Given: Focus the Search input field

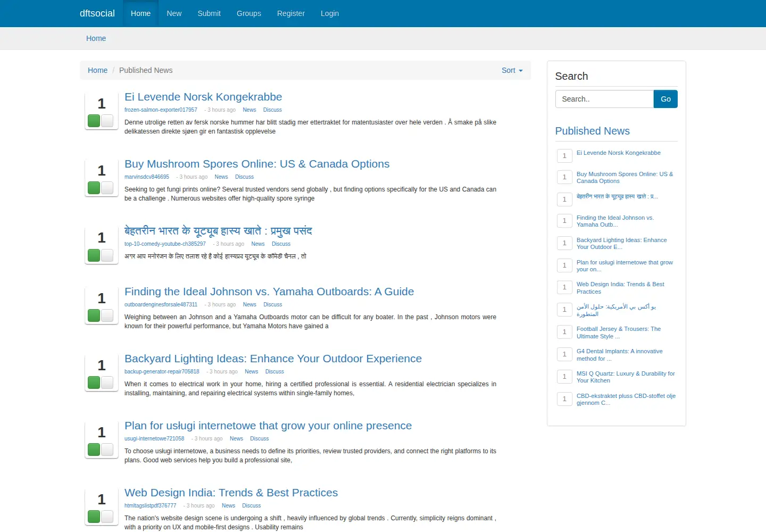Looking at the screenshot, I should tap(604, 99).
